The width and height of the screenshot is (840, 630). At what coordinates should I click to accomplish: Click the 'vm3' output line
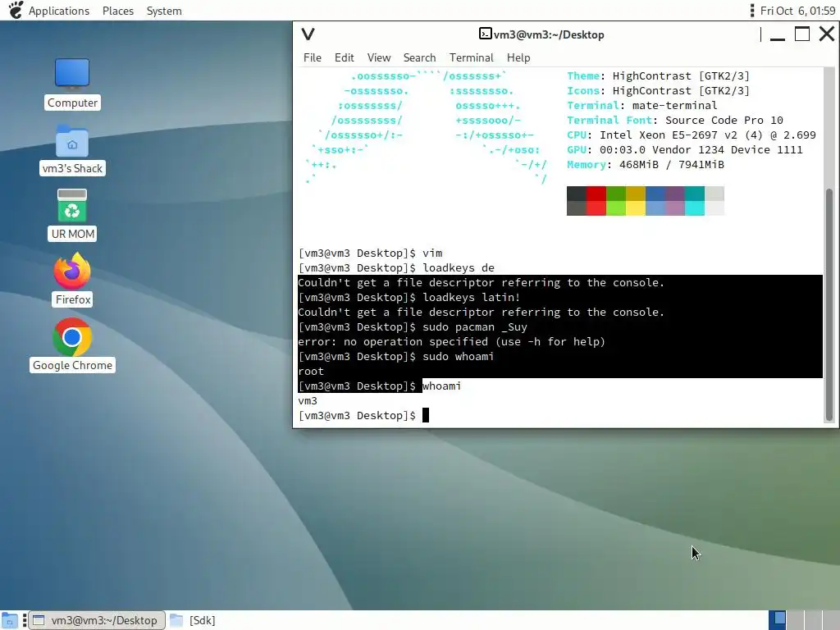point(308,400)
